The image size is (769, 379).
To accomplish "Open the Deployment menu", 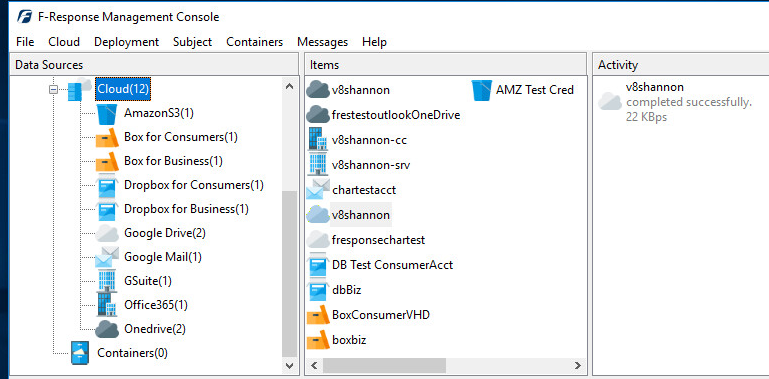I will pyautogui.click(x=127, y=42).
